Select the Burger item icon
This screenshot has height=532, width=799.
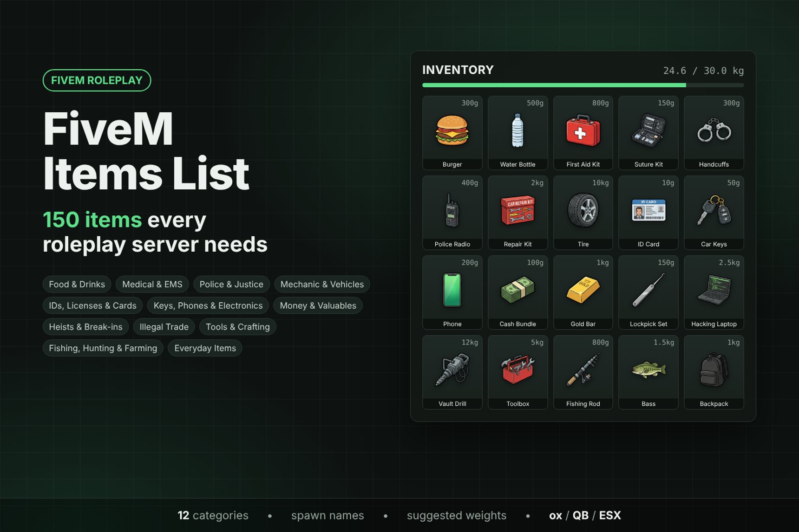pyautogui.click(x=452, y=131)
